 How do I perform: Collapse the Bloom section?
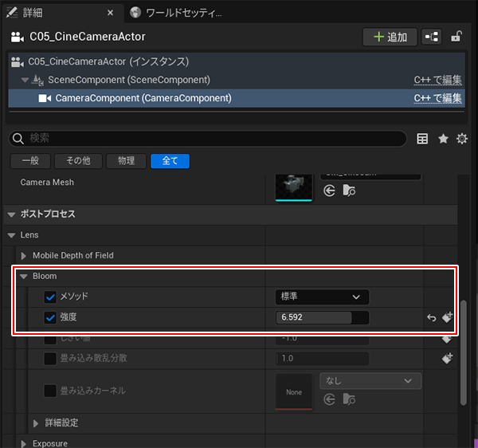[x=24, y=276]
